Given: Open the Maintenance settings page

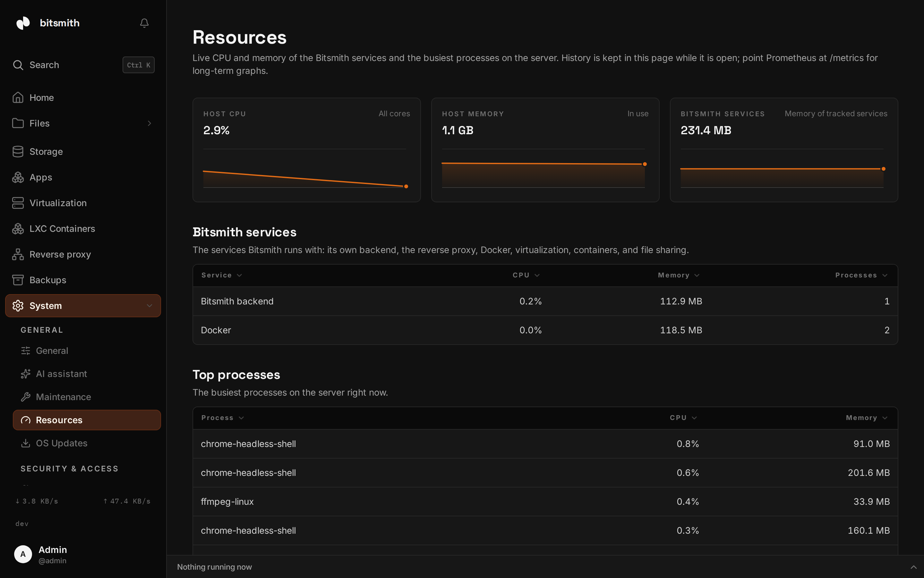Looking at the screenshot, I should pyautogui.click(x=87, y=397).
